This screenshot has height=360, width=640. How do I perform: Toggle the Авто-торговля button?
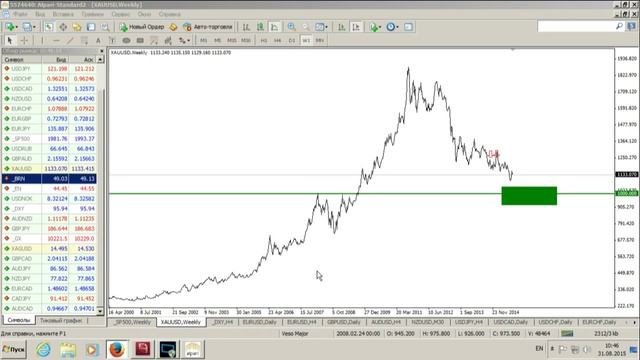(208, 27)
